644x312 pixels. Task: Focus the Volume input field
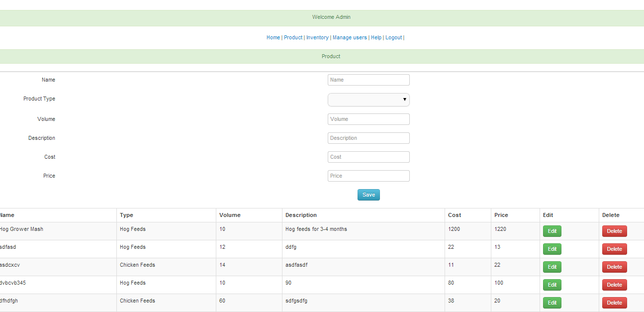pyautogui.click(x=368, y=119)
